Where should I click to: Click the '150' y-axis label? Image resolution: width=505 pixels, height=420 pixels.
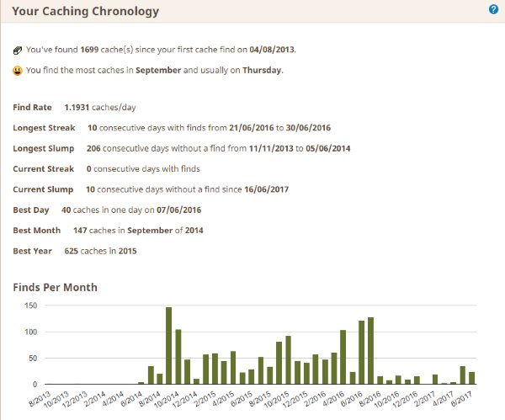[31, 306]
